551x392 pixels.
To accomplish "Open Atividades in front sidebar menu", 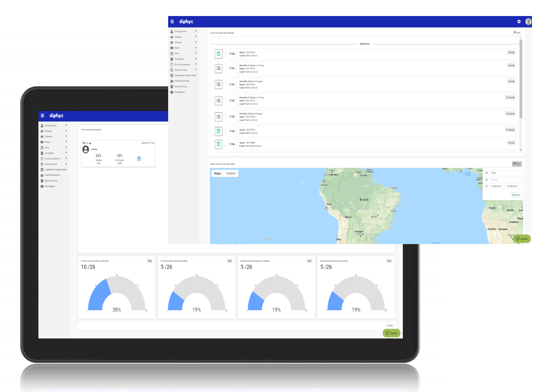I will coord(179,59).
